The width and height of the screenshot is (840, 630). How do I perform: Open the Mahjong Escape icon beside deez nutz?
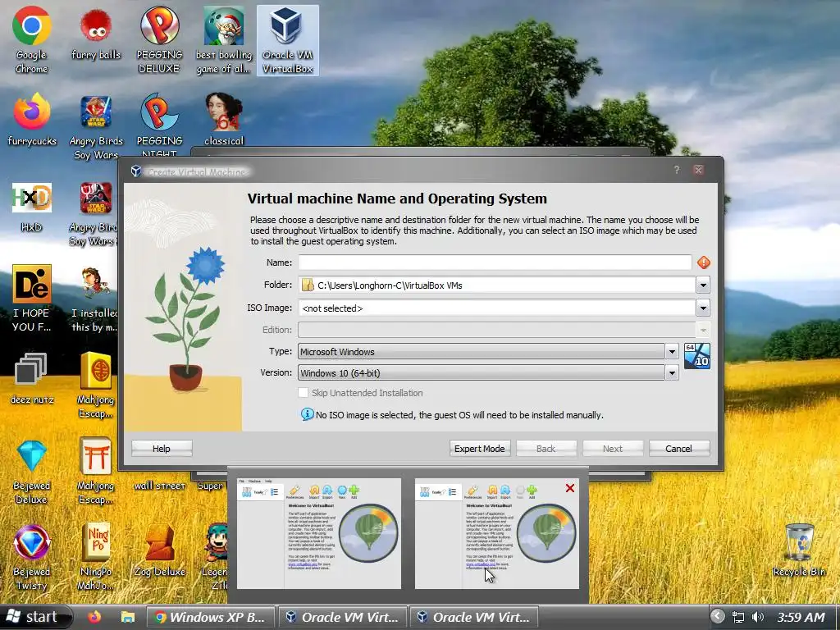pyautogui.click(x=96, y=386)
